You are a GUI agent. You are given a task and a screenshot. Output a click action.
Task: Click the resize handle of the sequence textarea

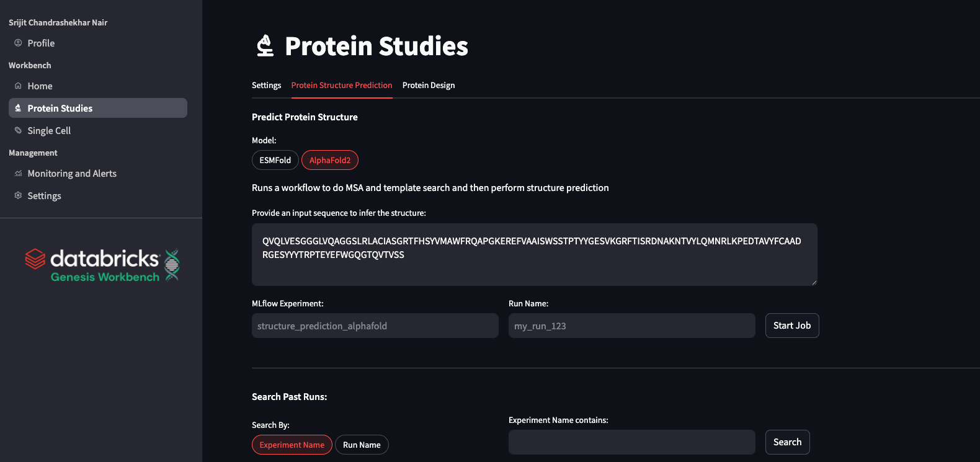(x=814, y=282)
